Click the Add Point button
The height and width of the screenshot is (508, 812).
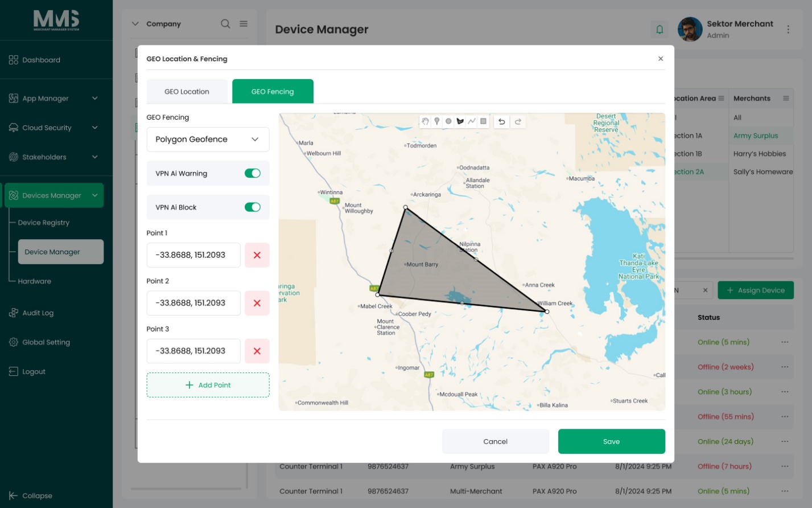[208, 385]
